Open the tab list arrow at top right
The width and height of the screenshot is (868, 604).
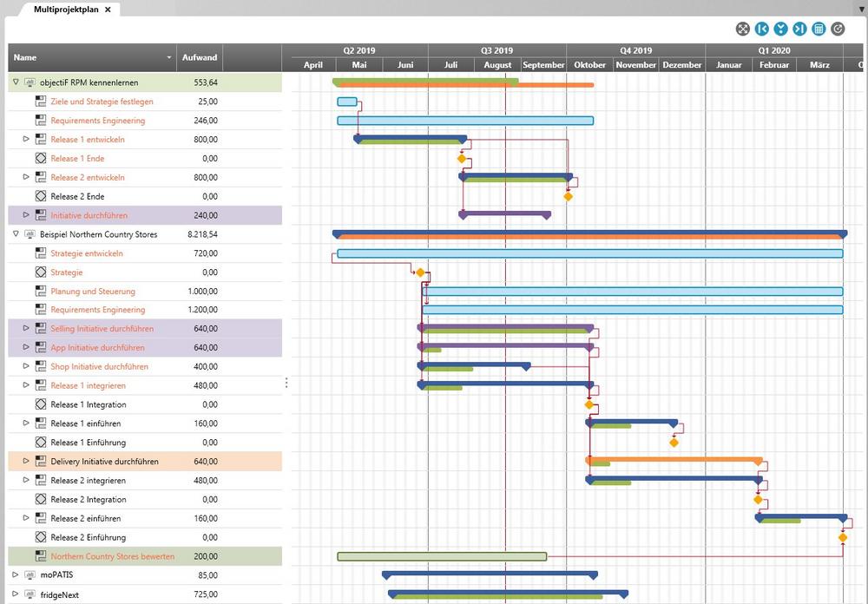[860, 8]
